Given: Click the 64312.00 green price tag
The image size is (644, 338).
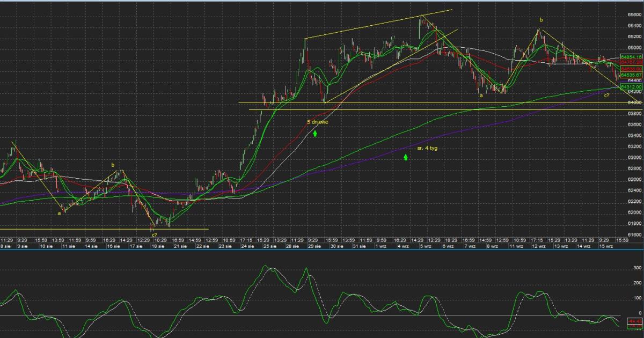Looking at the screenshot, I should (x=631, y=86).
